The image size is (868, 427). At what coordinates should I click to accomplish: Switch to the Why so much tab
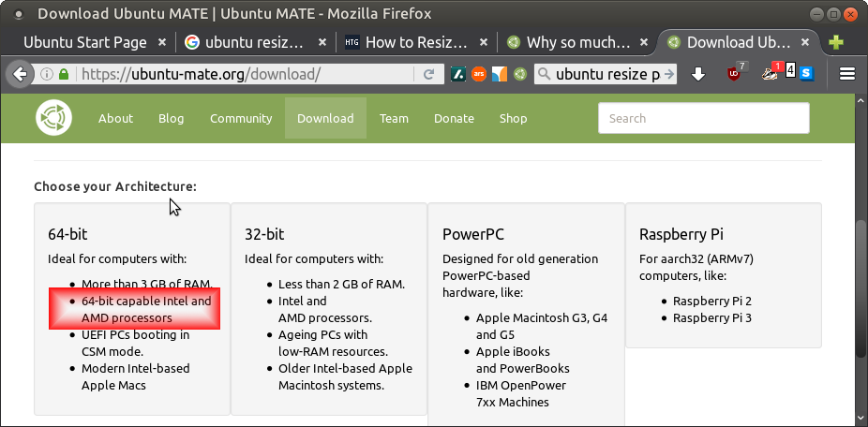click(x=576, y=42)
